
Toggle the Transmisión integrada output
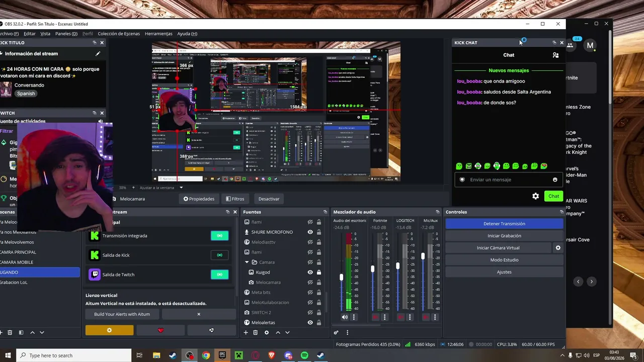[x=219, y=236]
